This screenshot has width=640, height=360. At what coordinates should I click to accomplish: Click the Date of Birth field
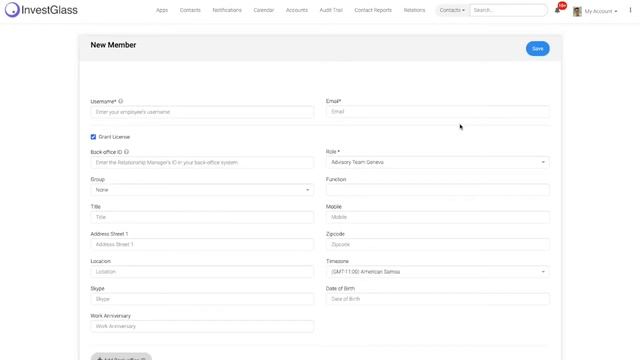438,299
